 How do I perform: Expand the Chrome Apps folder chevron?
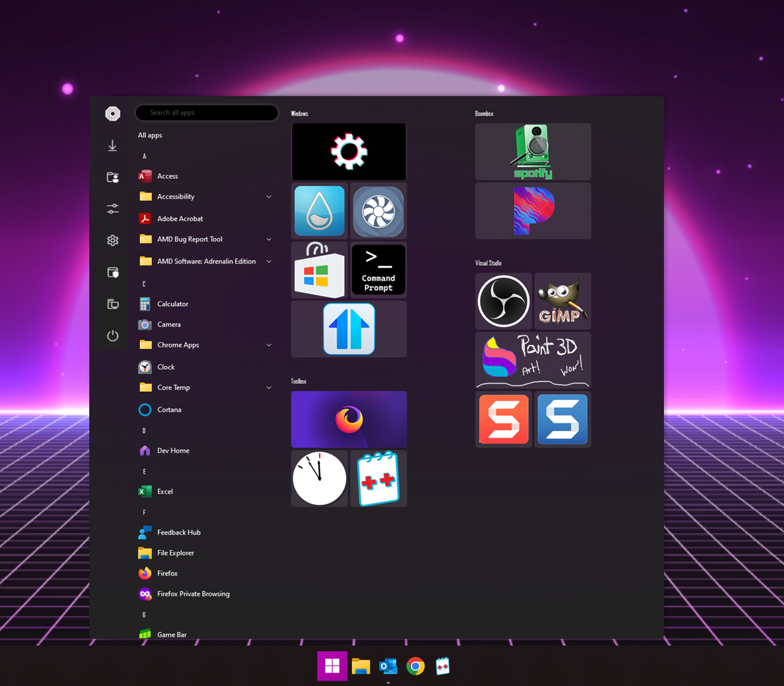click(269, 345)
